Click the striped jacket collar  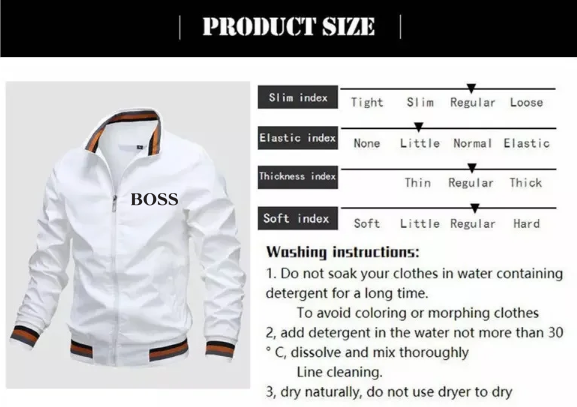tap(124, 131)
